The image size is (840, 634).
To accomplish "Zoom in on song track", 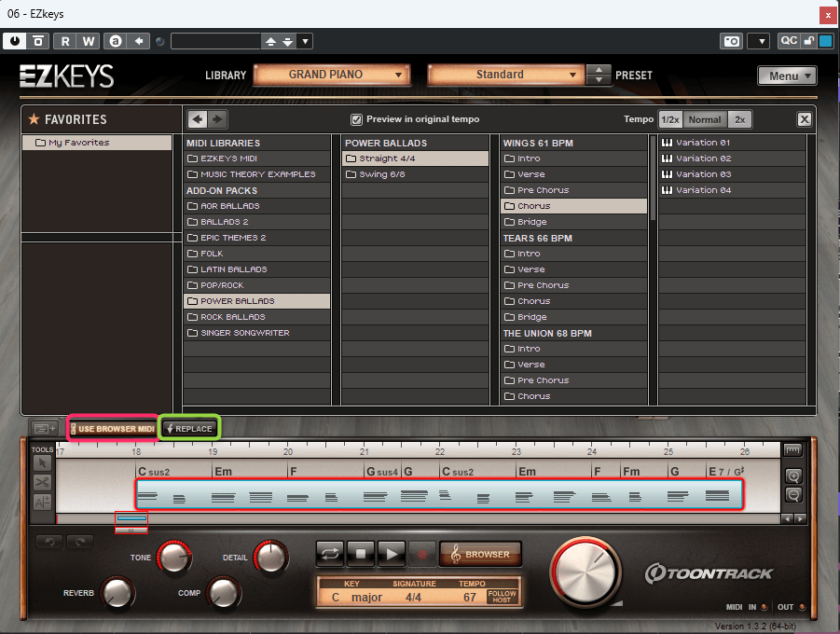I will coord(793,475).
